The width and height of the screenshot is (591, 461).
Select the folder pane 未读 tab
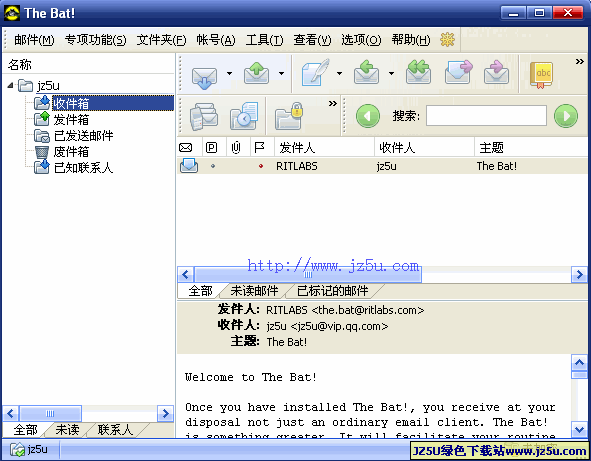[x=67, y=429]
